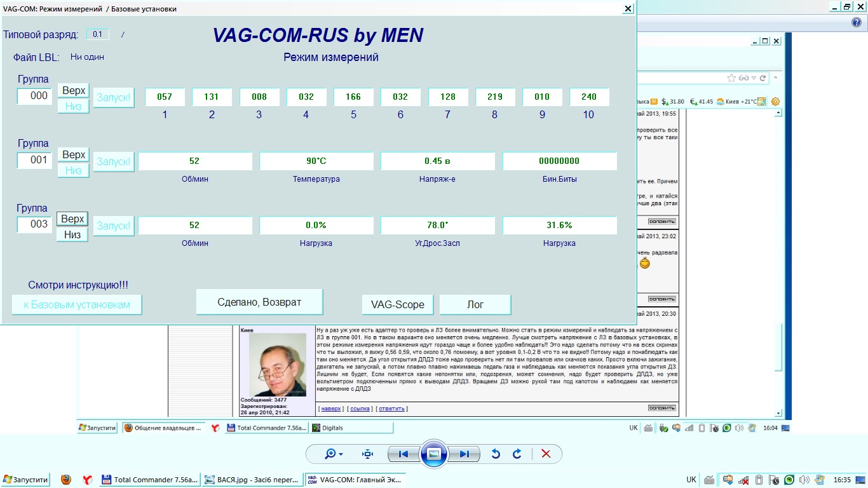Viewport: 868px width, 488px height.
Task: Click the dollar rate 31.80 widget
Action: pos(672,102)
